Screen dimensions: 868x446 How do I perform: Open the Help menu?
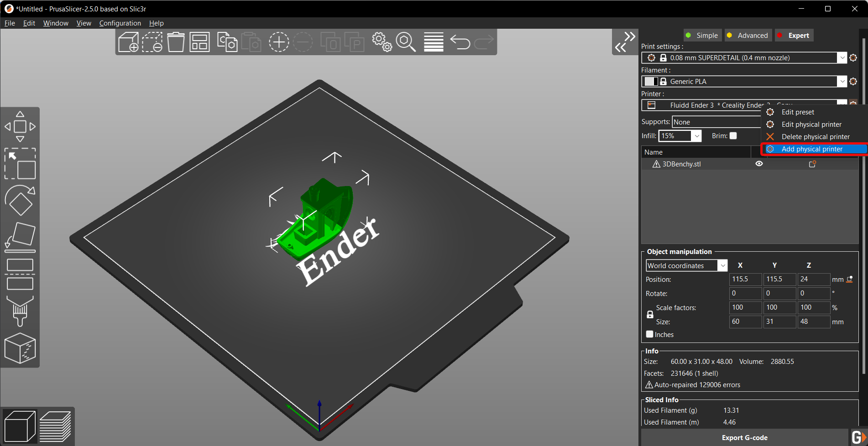156,23
